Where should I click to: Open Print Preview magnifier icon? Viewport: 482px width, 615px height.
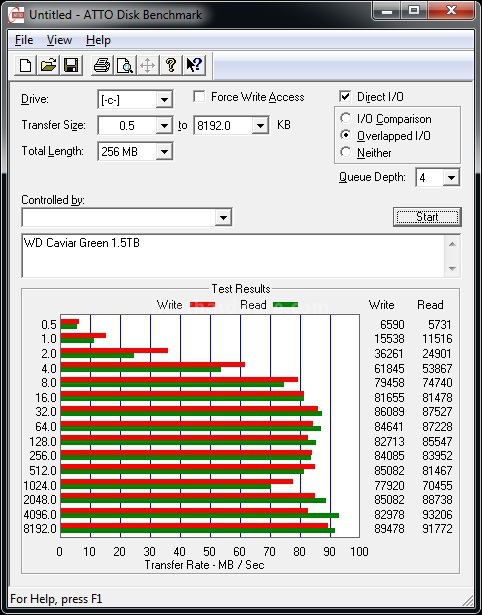[125, 65]
